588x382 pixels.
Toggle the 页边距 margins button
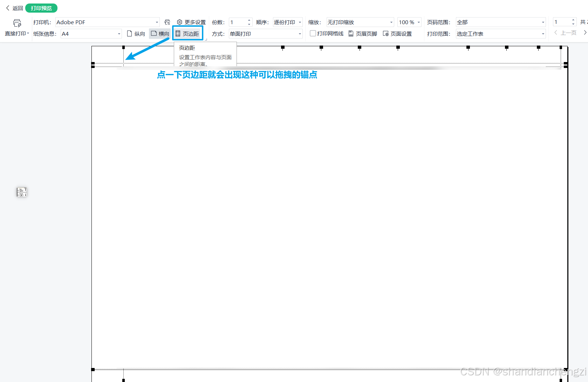[187, 34]
